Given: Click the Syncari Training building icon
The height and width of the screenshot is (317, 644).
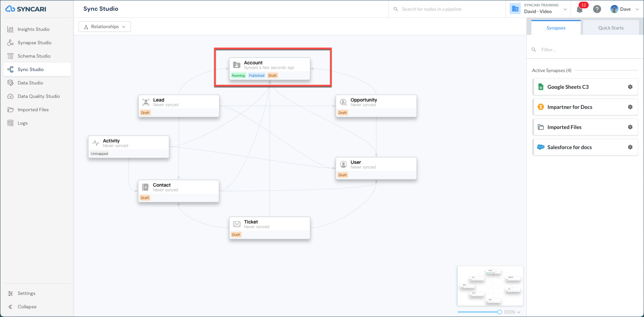Looking at the screenshot, I should (515, 9).
